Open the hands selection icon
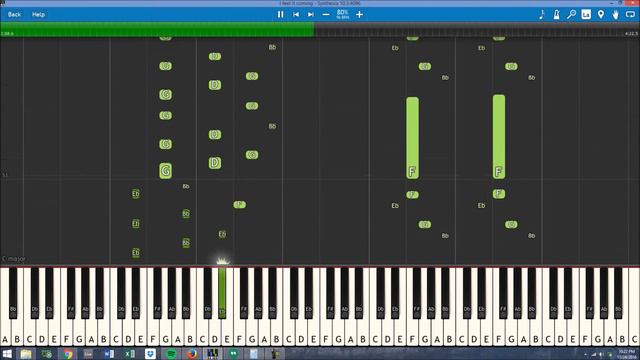The width and height of the screenshot is (640, 360). pos(616,14)
